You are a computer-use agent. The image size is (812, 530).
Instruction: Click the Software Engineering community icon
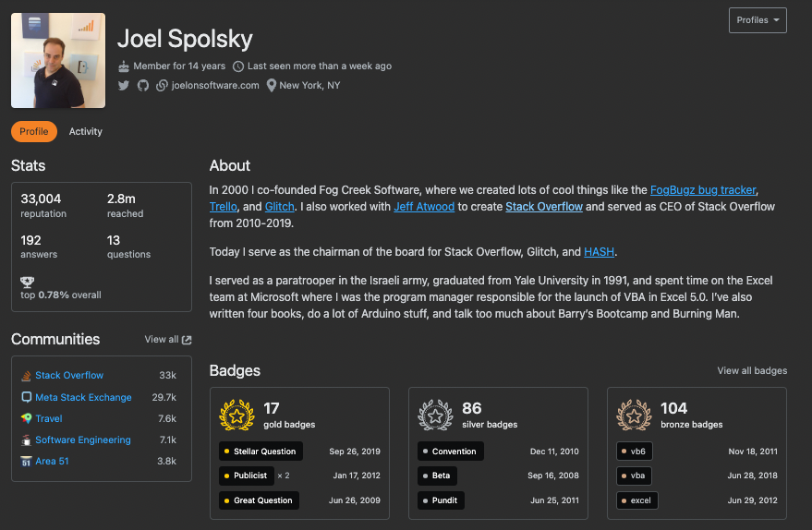point(27,440)
